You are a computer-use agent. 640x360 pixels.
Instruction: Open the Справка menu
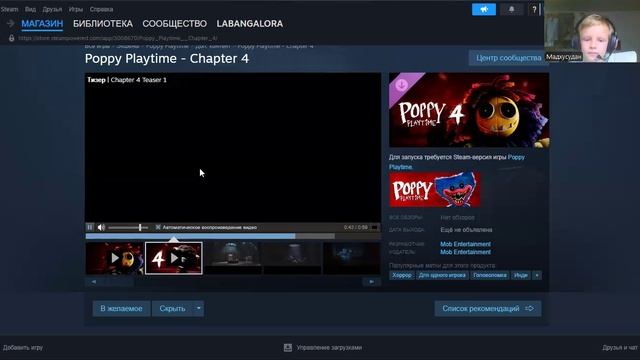click(x=101, y=9)
